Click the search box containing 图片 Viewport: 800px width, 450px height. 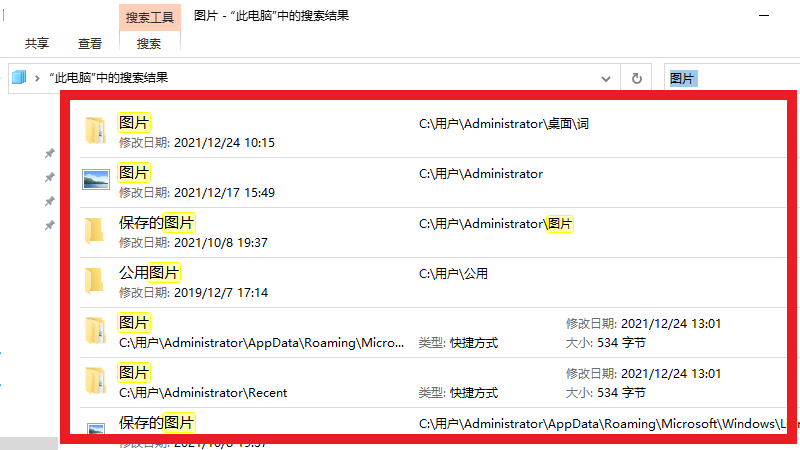[x=730, y=78]
